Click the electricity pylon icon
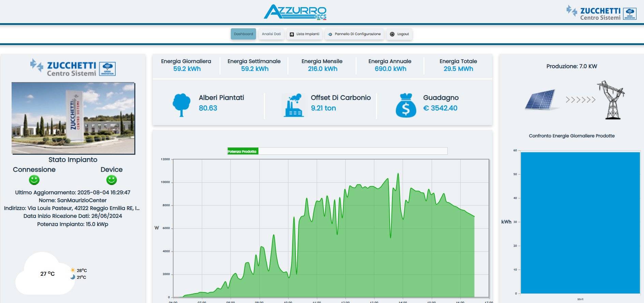 coord(612,100)
